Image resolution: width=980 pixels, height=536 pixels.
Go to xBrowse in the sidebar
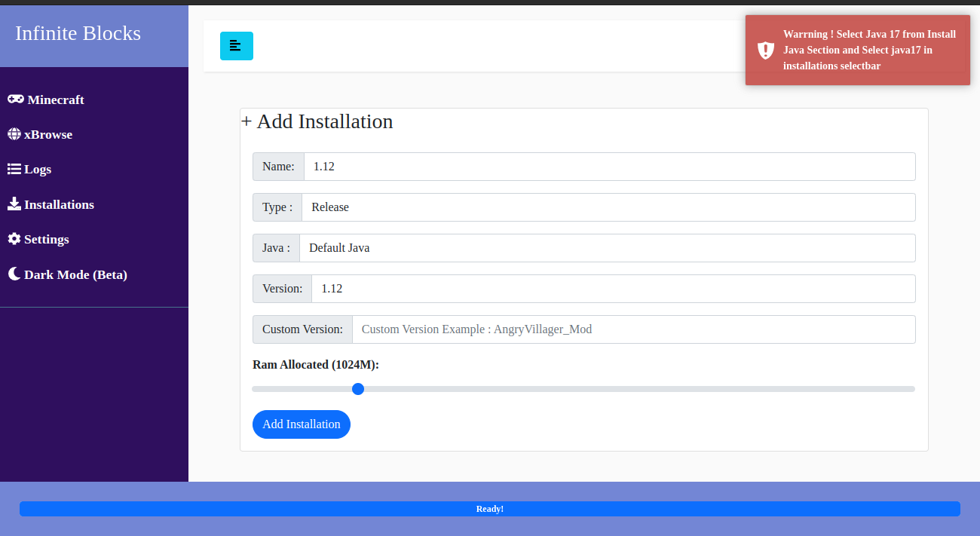40,134
